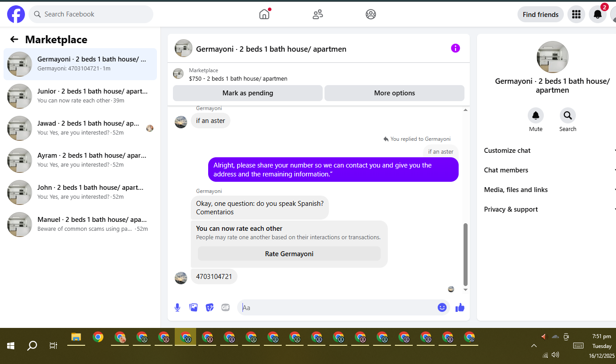
Task: Click the "You replied to Germayoni" label
Action: click(x=420, y=139)
